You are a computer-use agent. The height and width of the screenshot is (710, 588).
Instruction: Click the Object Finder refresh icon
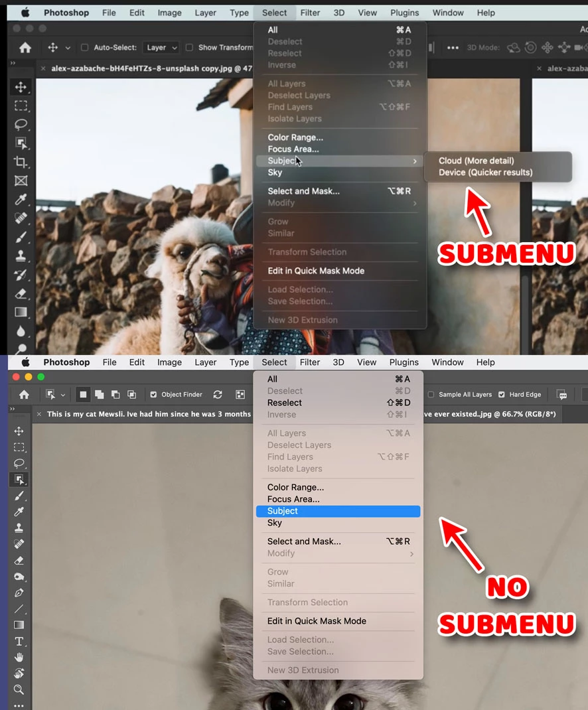[x=218, y=394]
